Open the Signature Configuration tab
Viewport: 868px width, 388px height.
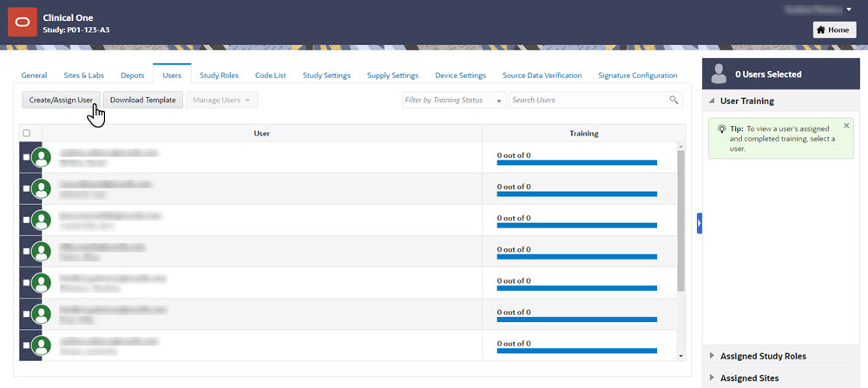pos(638,76)
